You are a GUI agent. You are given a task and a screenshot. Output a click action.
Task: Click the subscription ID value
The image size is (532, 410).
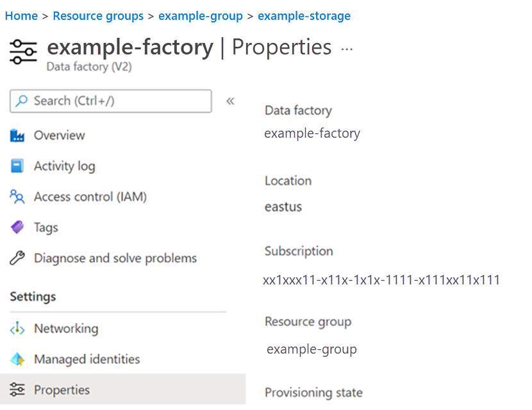pos(381,280)
